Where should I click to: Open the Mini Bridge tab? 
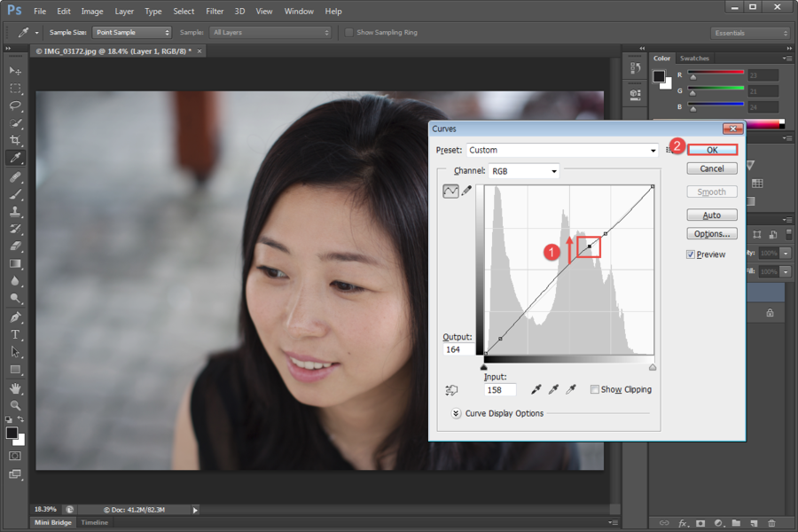tap(53, 522)
